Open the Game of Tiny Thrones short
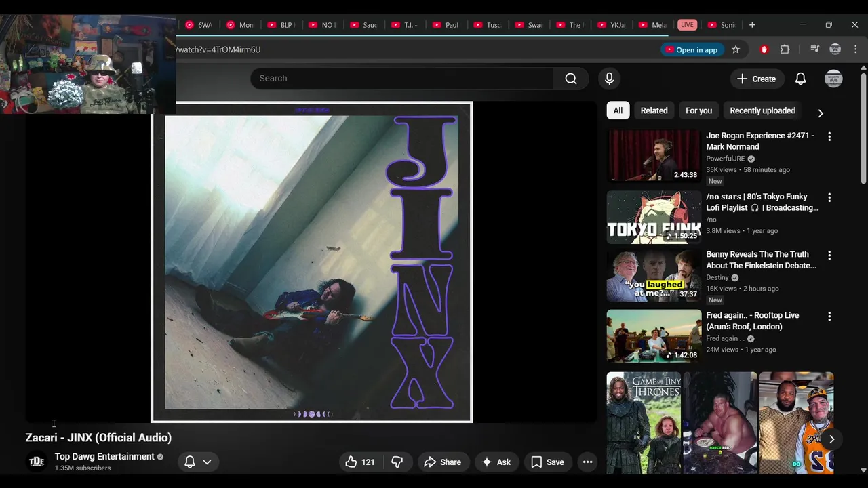Image resolution: width=868 pixels, height=488 pixels. coord(644,423)
